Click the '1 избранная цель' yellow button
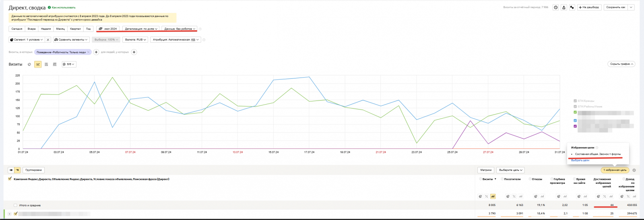The width and height of the screenshot is (644, 220). 615,170
